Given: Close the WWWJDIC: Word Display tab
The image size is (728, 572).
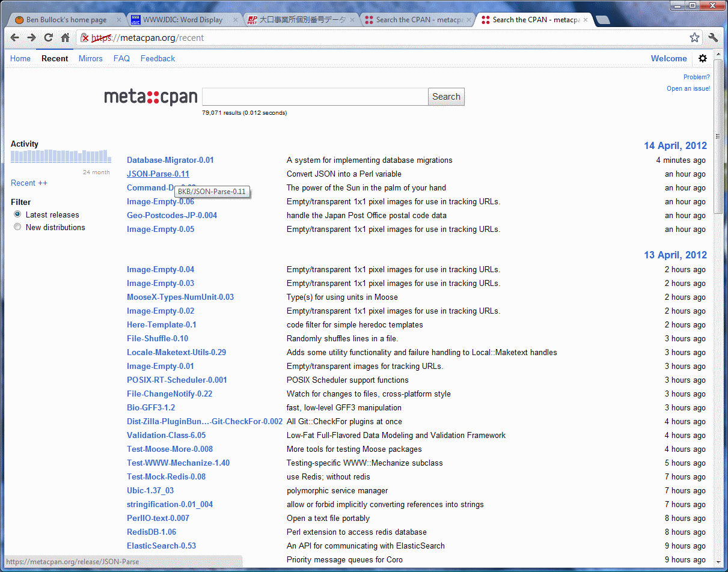Looking at the screenshot, I should pyautogui.click(x=235, y=20).
